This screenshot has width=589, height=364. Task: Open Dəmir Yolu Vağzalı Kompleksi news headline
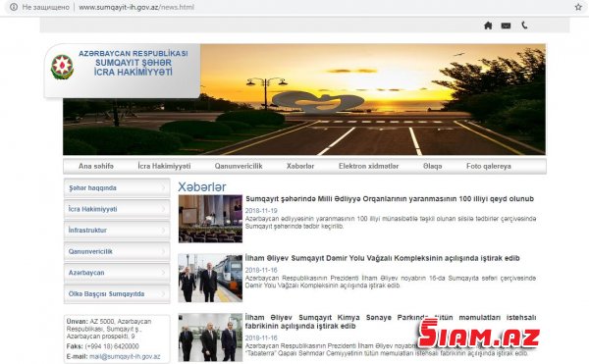383,258
